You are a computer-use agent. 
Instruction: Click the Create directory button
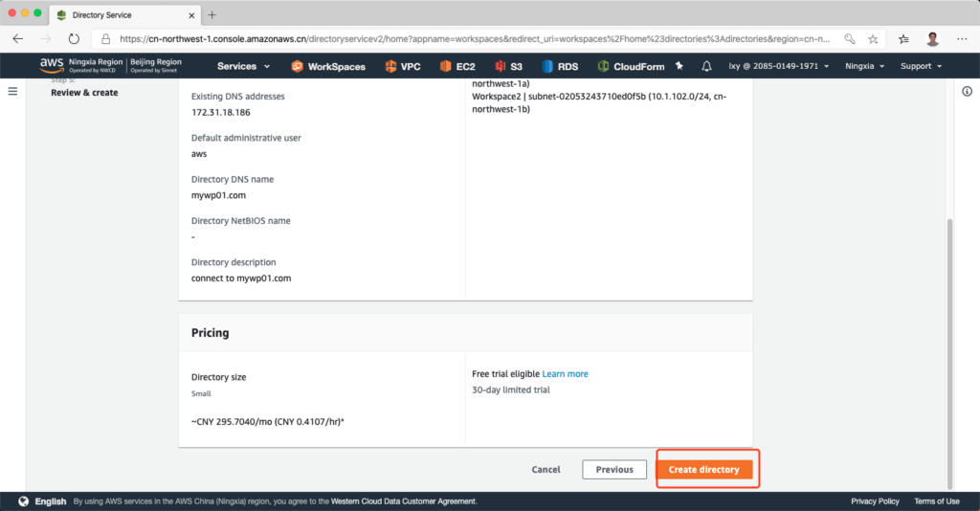[x=704, y=470]
